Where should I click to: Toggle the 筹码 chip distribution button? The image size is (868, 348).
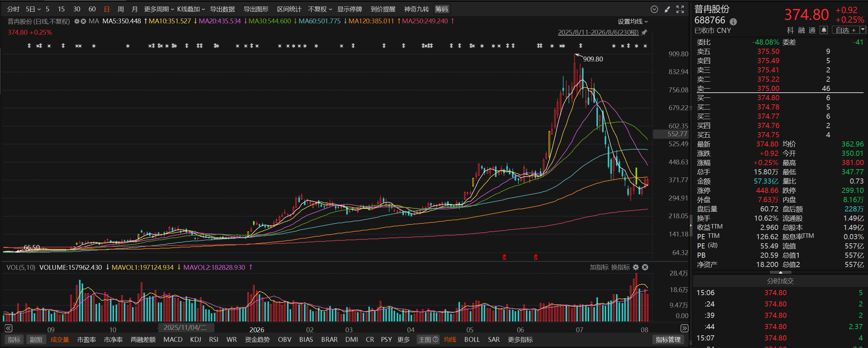pos(441,9)
